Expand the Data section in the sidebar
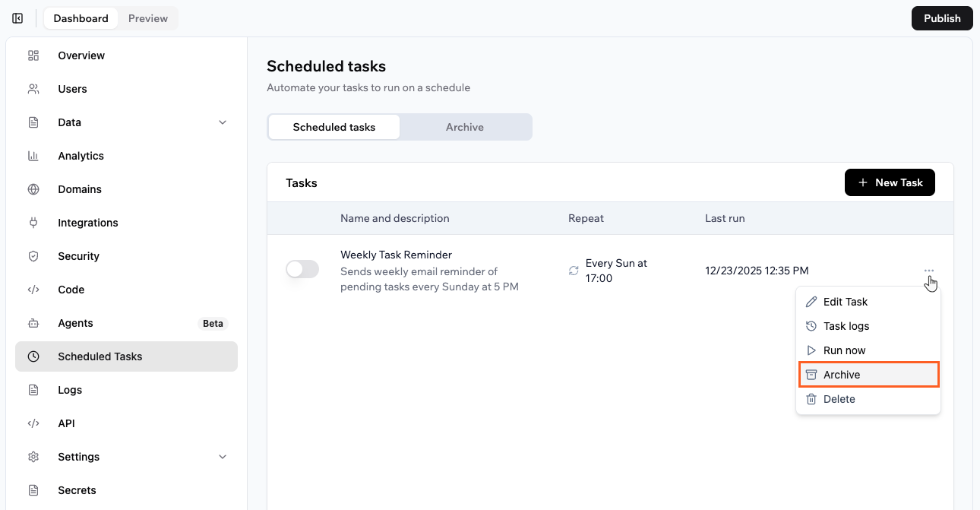The width and height of the screenshot is (980, 510). [222, 122]
